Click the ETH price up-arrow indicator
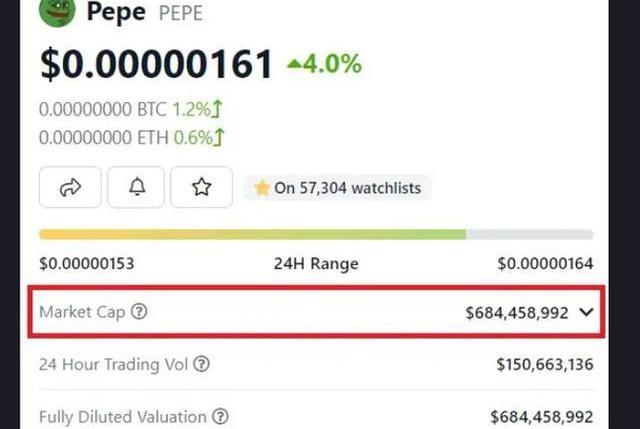 pyautogui.click(x=219, y=137)
